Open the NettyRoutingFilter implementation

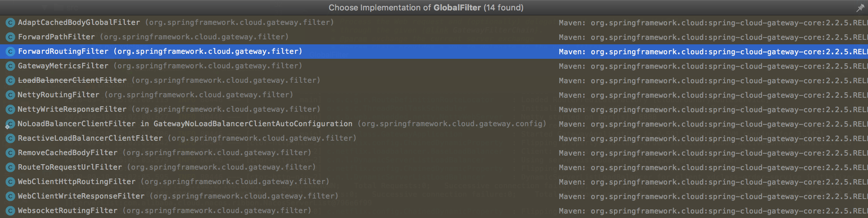point(58,95)
